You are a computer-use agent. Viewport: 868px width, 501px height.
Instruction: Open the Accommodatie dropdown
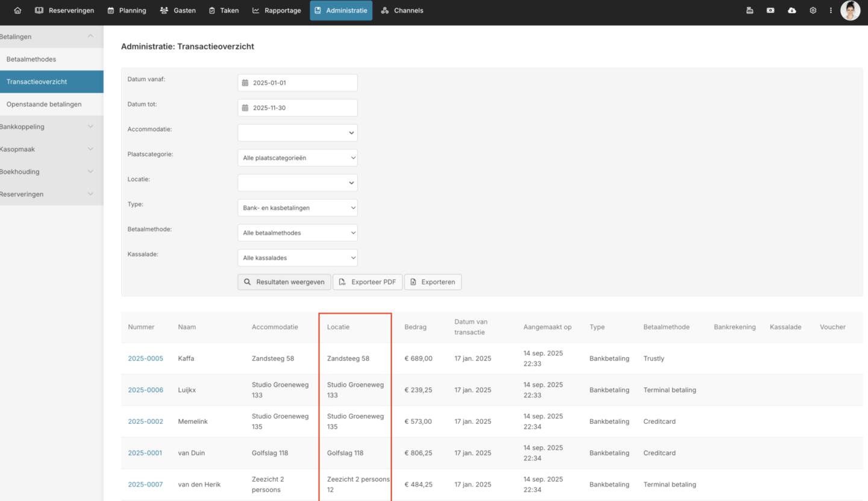click(298, 133)
